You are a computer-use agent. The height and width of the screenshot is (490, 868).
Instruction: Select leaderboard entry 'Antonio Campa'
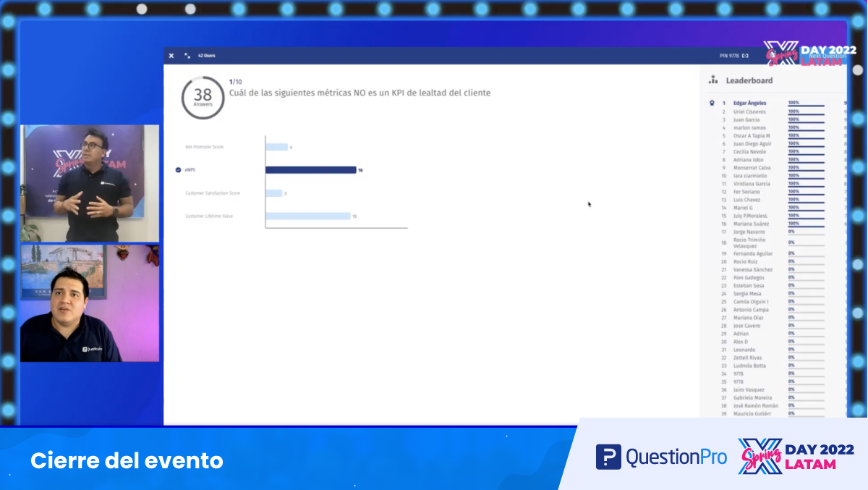pos(751,310)
